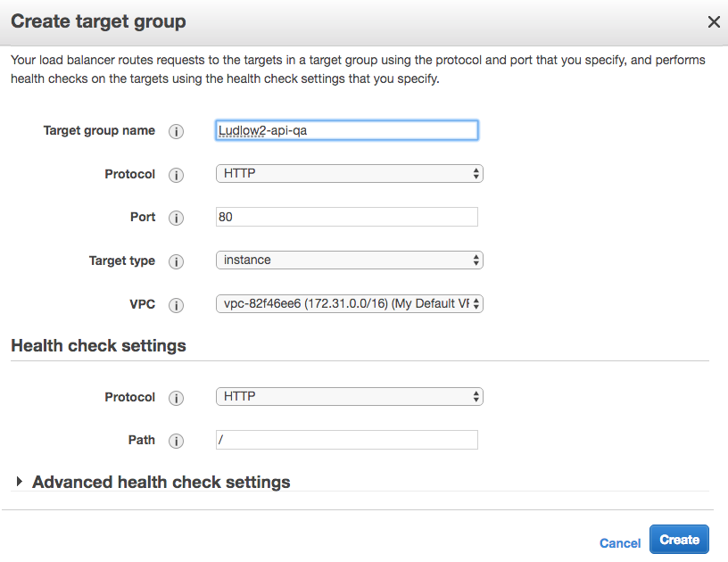Click the Path field containing /
Screen dimensions: 728x562
click(346, 439)
